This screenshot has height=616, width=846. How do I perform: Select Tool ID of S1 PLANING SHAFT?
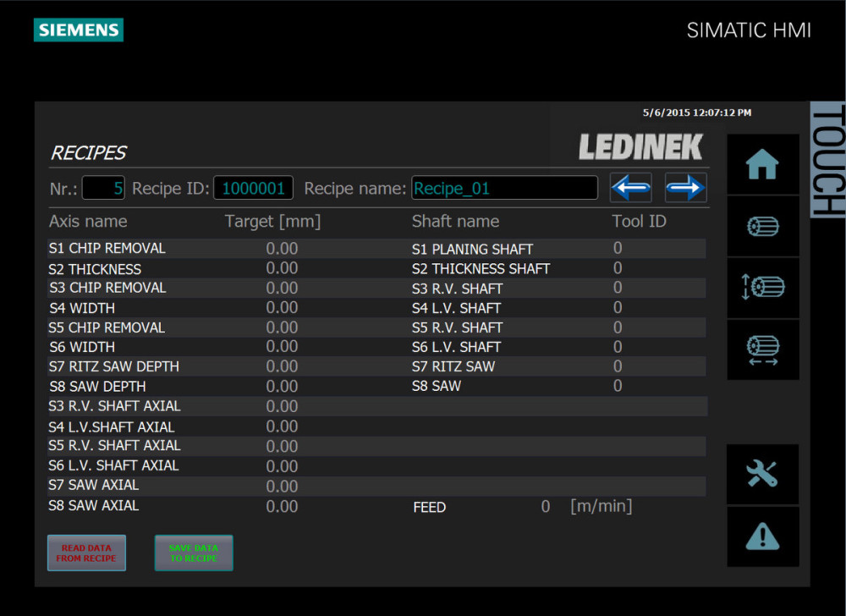pos(618,248)
